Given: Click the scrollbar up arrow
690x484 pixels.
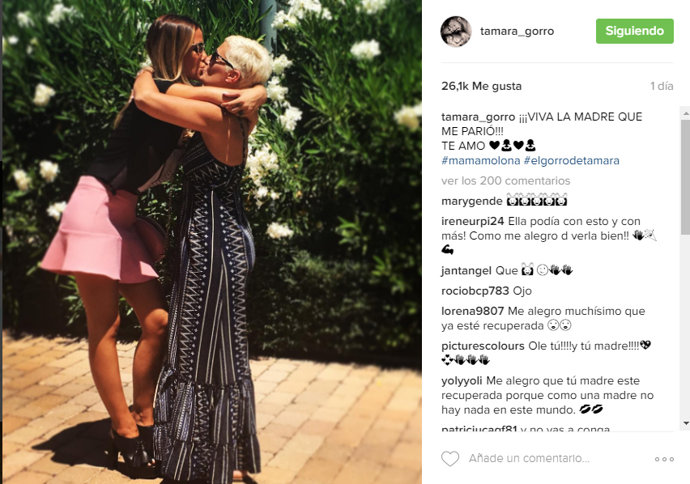Looking at the screenshot, I should coord(685,114).
